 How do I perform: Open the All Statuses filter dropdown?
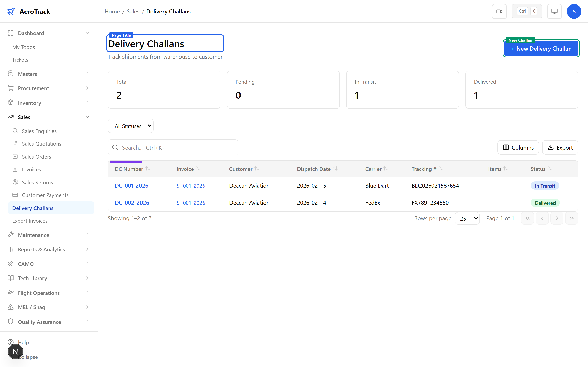pos(130,126)
